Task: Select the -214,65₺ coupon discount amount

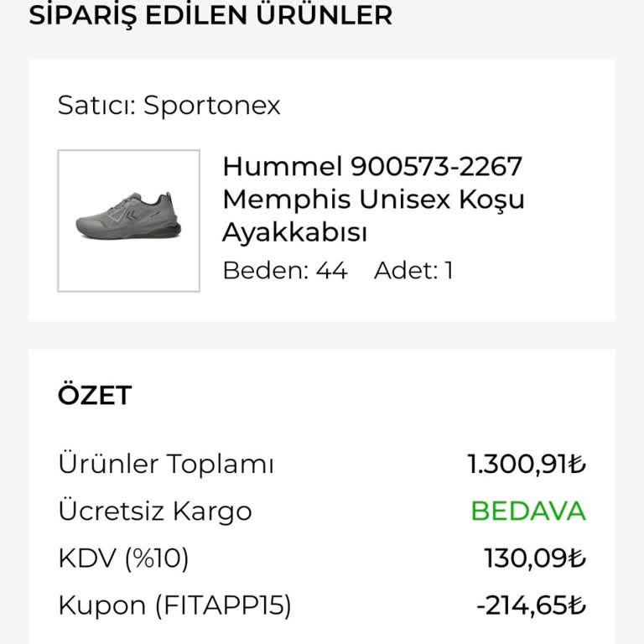Action: 529,605
